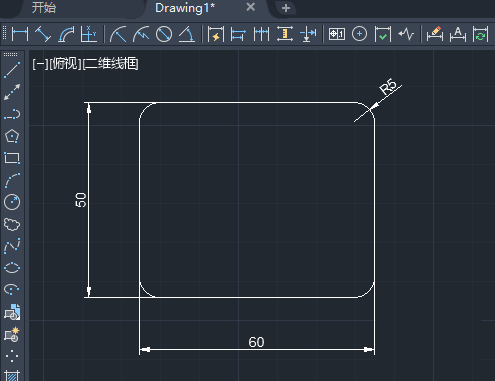Click the Dimension Inspection tool
495x381 pixels.
[x=383, y=34]
